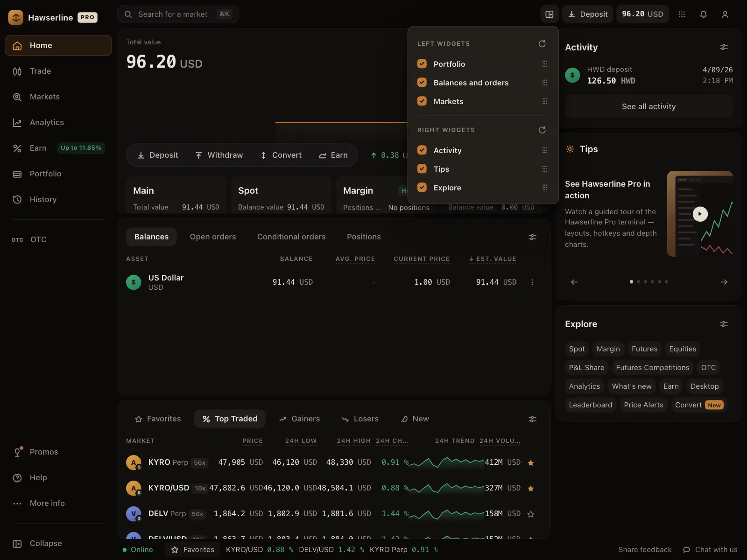Click Withdraw in portfolio actions

point(219,155)
